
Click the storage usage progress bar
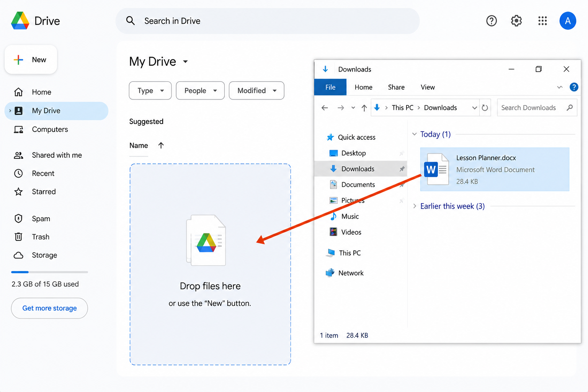[x=50, y=272]
